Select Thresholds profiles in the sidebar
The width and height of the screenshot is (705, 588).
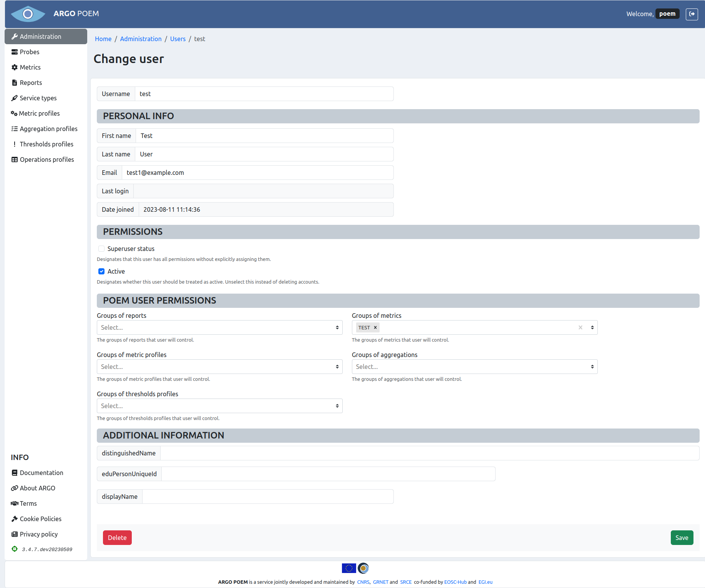[46, 144]
